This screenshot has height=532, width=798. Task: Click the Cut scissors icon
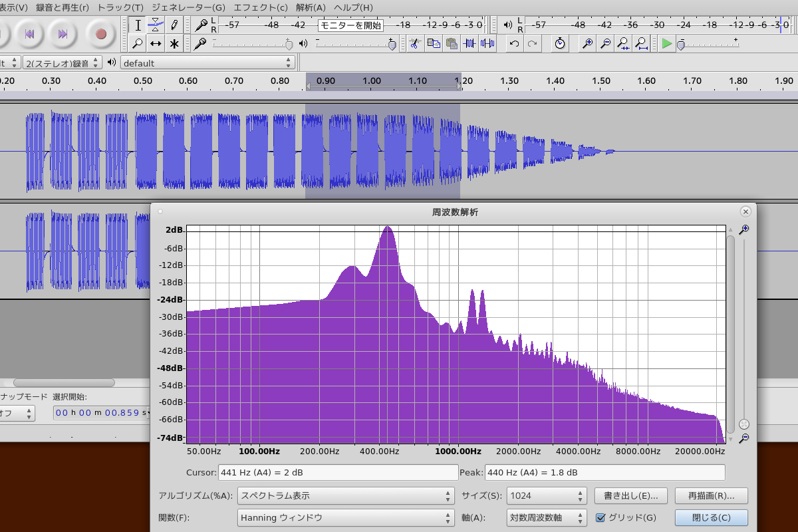414,44
